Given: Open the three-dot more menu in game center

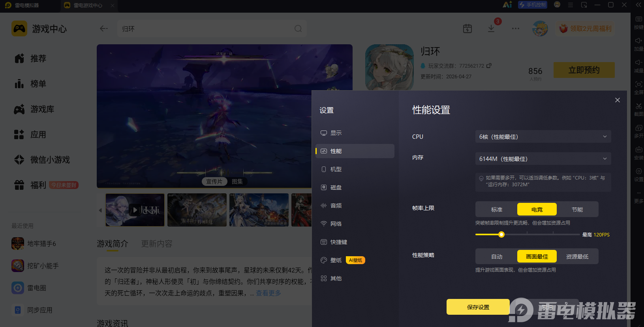Looking at the screenshot, I should [x=516, y=28].
